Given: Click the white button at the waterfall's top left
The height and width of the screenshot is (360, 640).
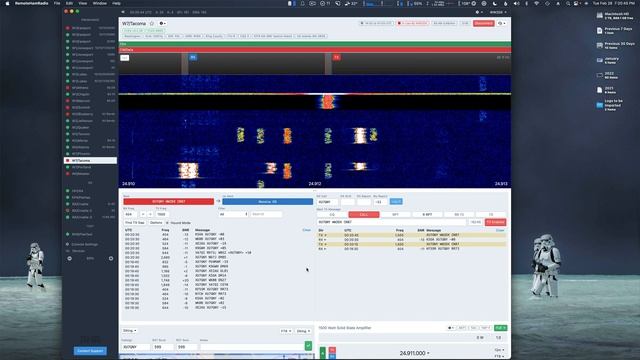Looking at the screenshot, I should [x=125, y=58].
